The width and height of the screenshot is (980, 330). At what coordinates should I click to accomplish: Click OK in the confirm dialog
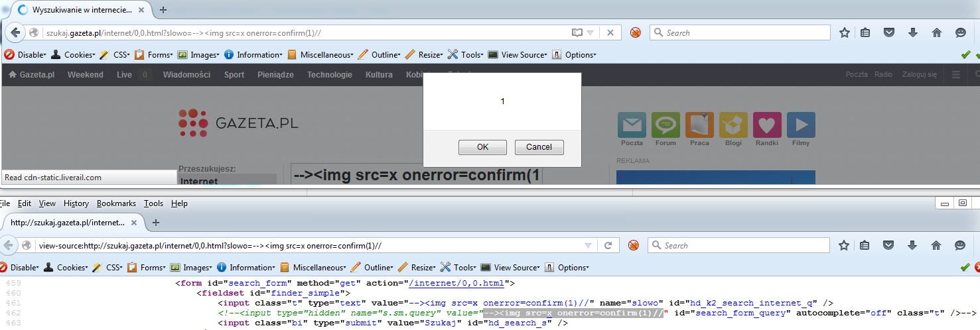(x=482, y=147)
